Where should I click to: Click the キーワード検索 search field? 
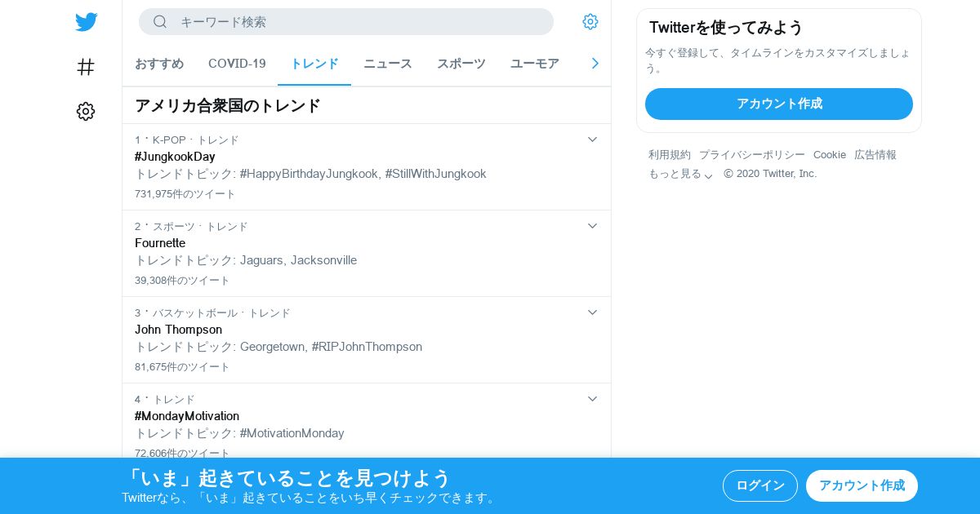point(346,21)
